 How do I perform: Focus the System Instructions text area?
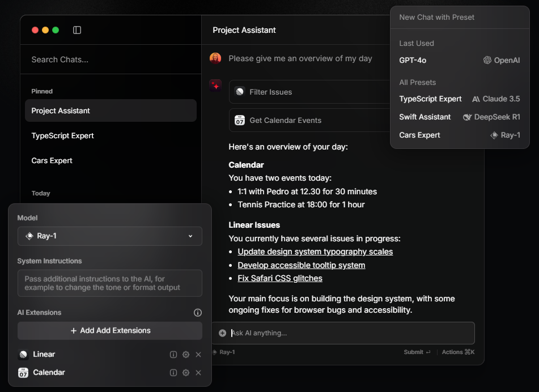click(110, 283)
